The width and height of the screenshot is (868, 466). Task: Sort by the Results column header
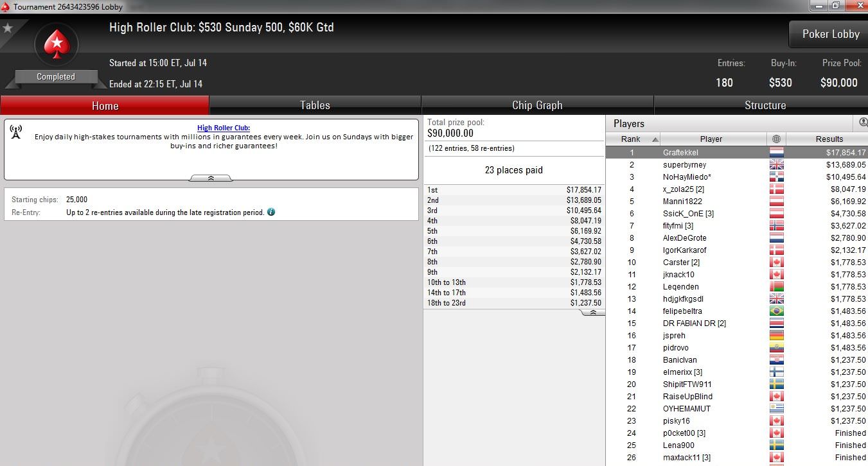coord(829,139)
